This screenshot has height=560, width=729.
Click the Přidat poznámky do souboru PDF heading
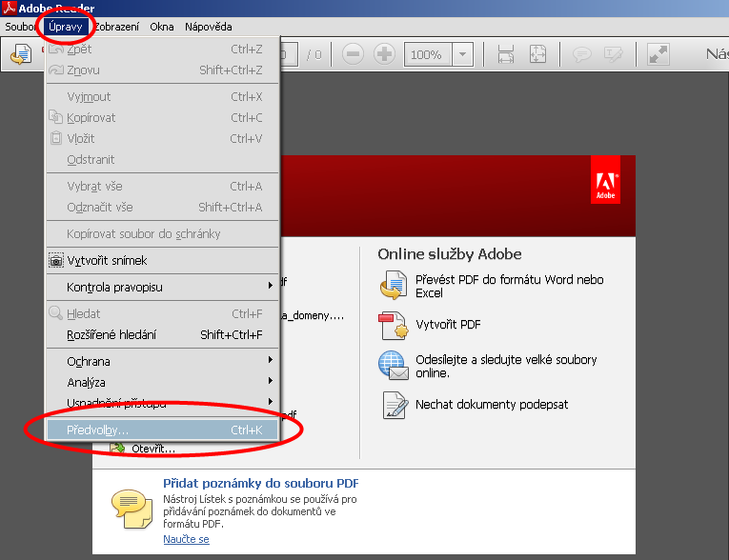261,483
